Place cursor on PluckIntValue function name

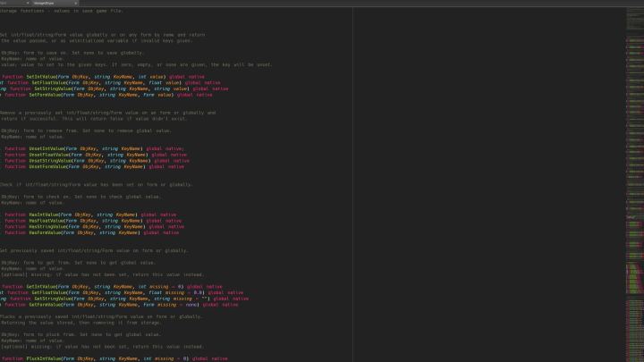(44, 358)
